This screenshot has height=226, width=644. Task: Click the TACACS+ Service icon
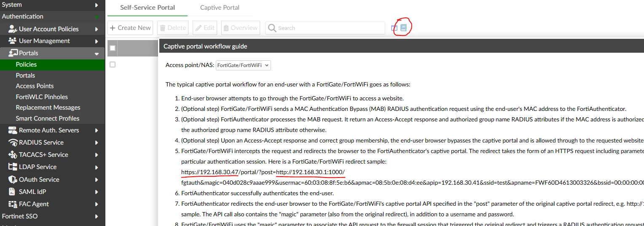pos(13,155)
